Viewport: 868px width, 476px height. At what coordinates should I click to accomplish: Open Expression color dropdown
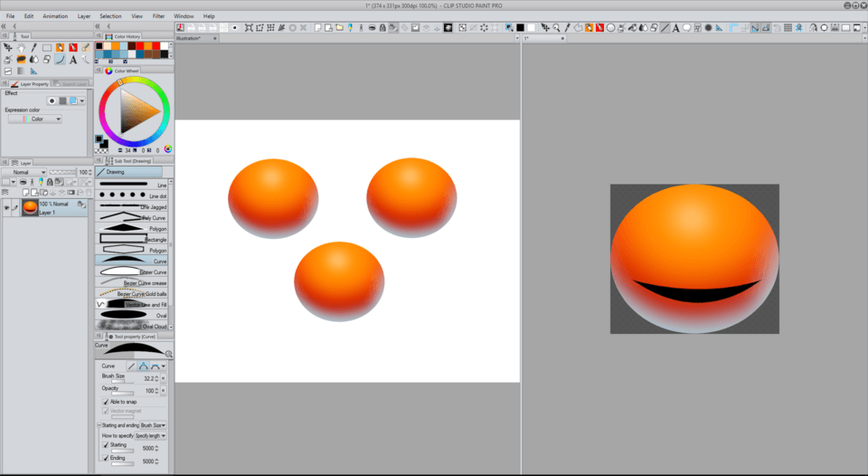35,119
